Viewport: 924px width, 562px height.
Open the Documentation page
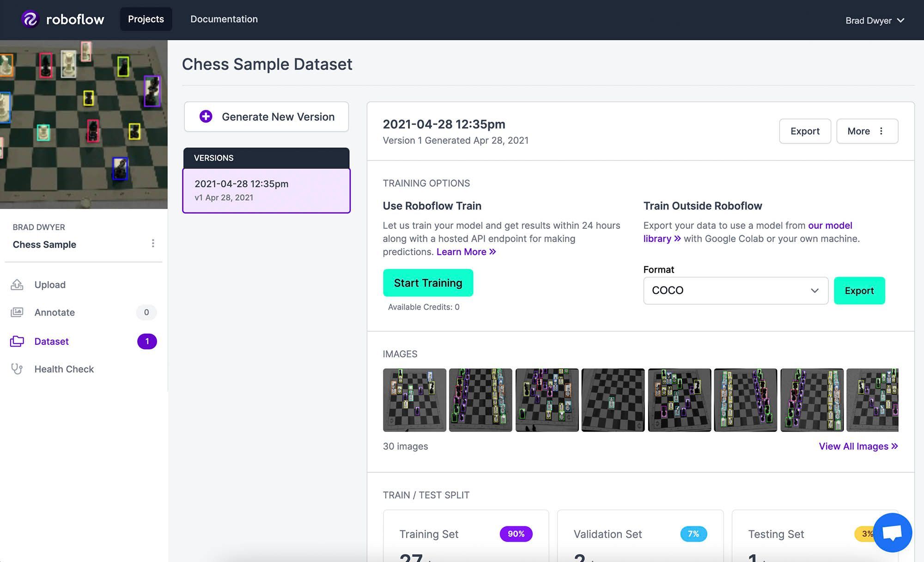(224, 19)
